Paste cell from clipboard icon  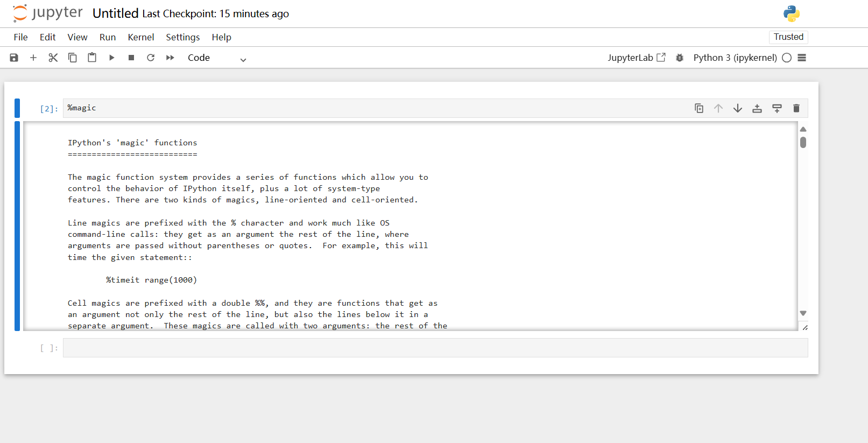click(x=92, y=58)
